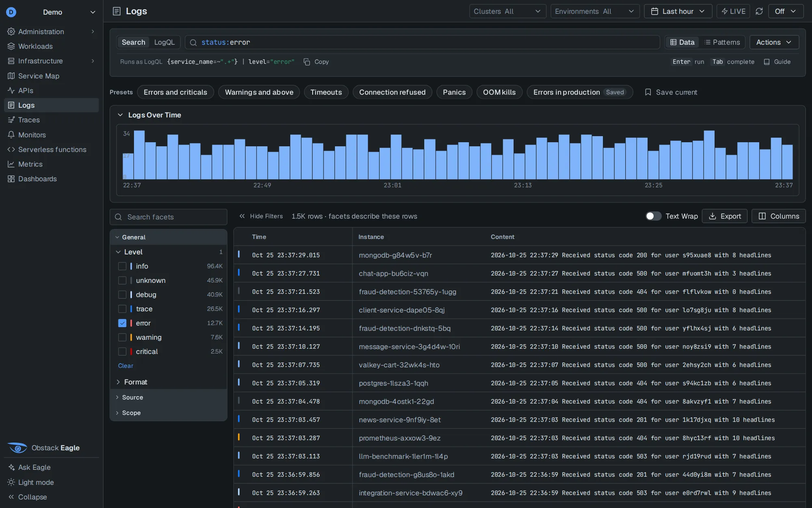Screen dimensions: 812x508
Task: Open the Service Map page
Action: pos(51,76)
